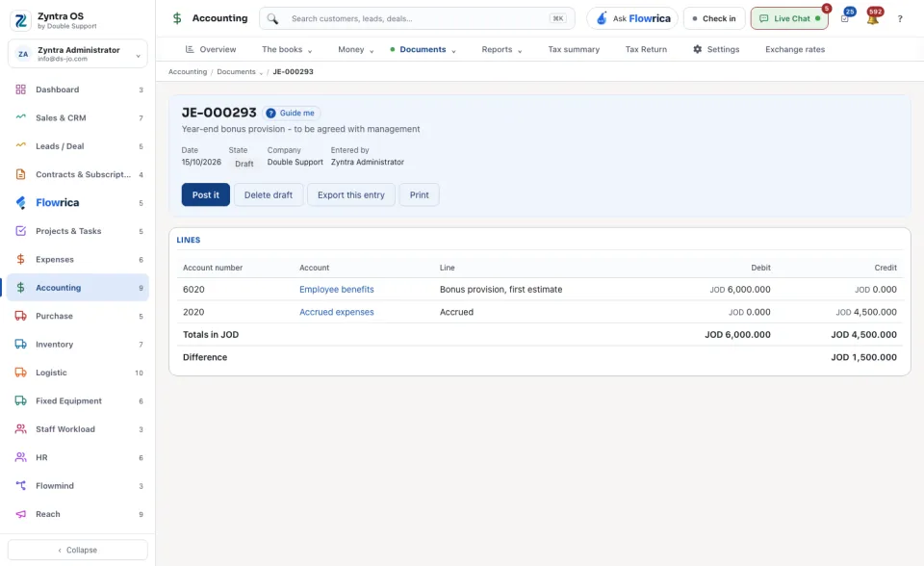Open Fixed Equipment icon in sidebar
924x566 pixels.
pos(20,400)
